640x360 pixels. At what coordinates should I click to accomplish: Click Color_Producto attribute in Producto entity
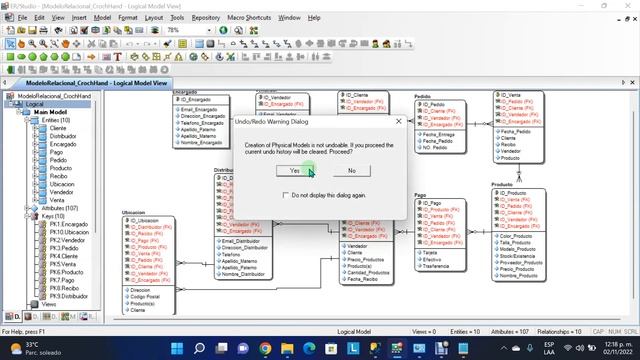click(x=516, y=236)
